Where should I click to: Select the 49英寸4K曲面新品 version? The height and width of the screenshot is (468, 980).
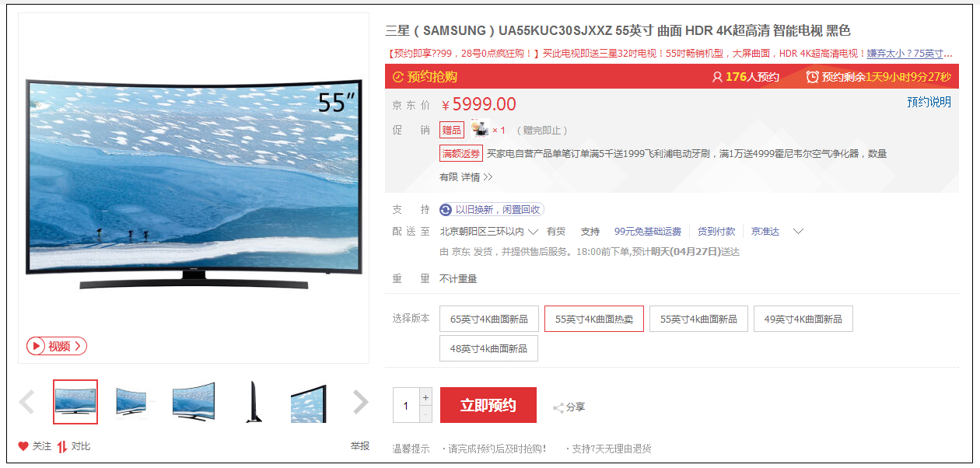pos(803,319)
